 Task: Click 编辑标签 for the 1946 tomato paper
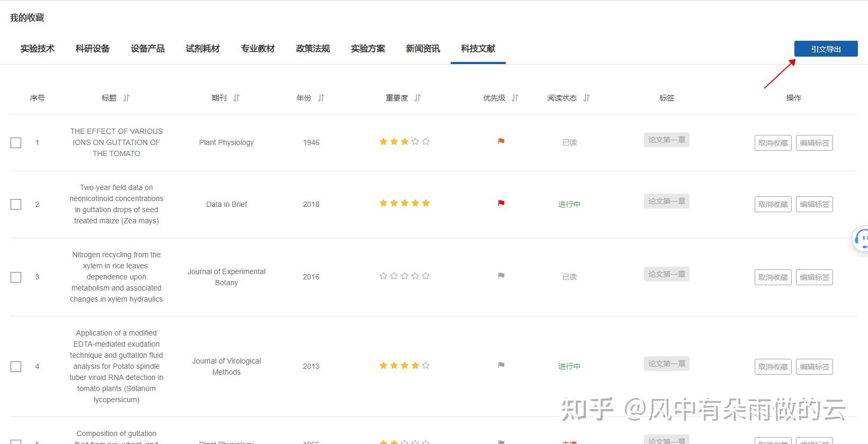(815, 143)
